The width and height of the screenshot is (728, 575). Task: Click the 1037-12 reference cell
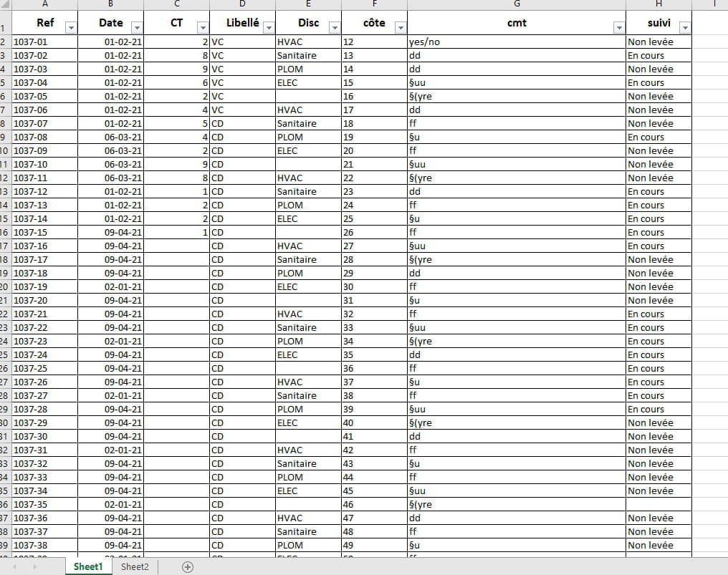pyautogui.click(x=44, y=191)
